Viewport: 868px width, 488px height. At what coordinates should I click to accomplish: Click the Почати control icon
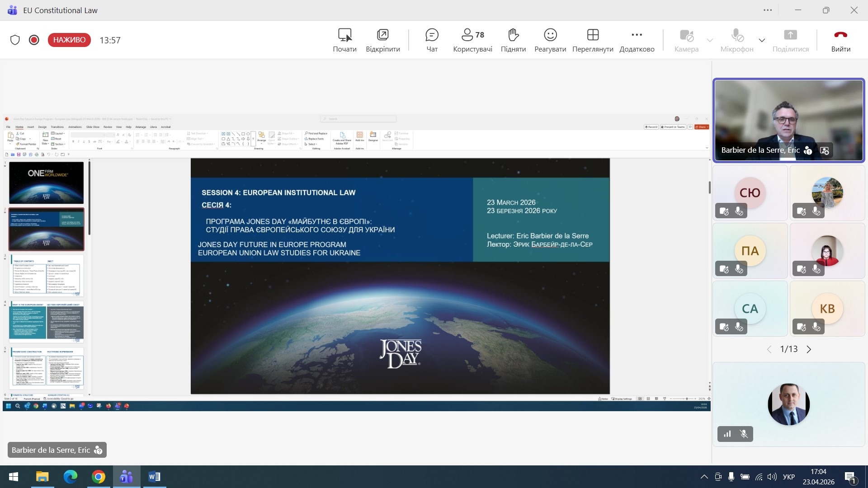[344, 35]
